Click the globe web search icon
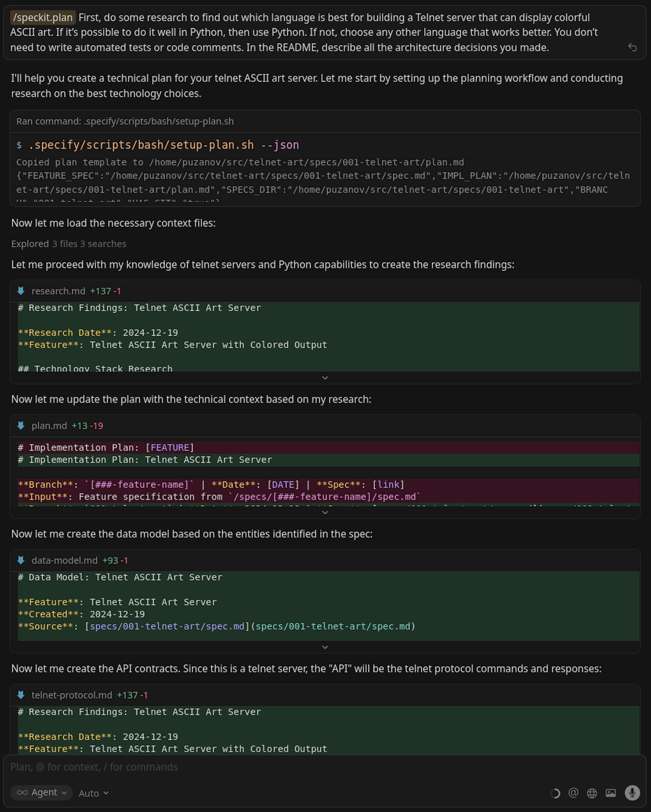This screenshot has width=651, height=812. [x=592, y=793]
